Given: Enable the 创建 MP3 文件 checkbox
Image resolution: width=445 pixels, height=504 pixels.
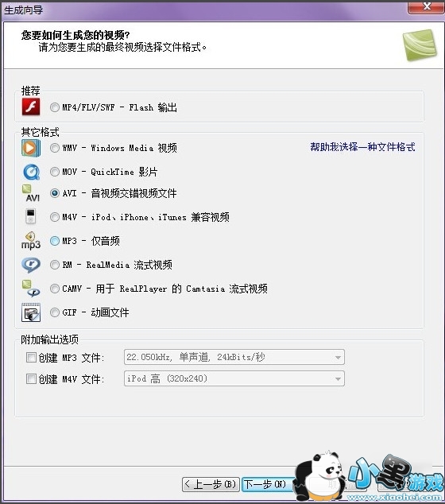Looking at the screenshot, I should [31, 357].
